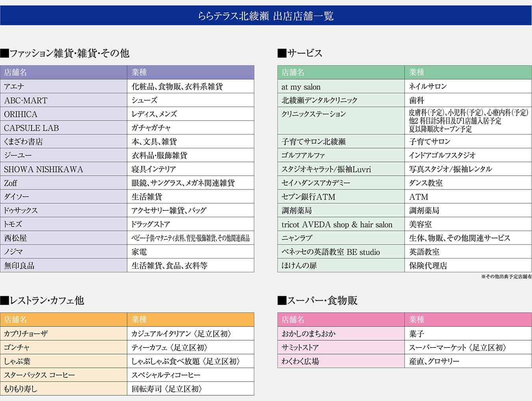Select the サービス section heading
The image size is (532, 401).
point(300,53)
